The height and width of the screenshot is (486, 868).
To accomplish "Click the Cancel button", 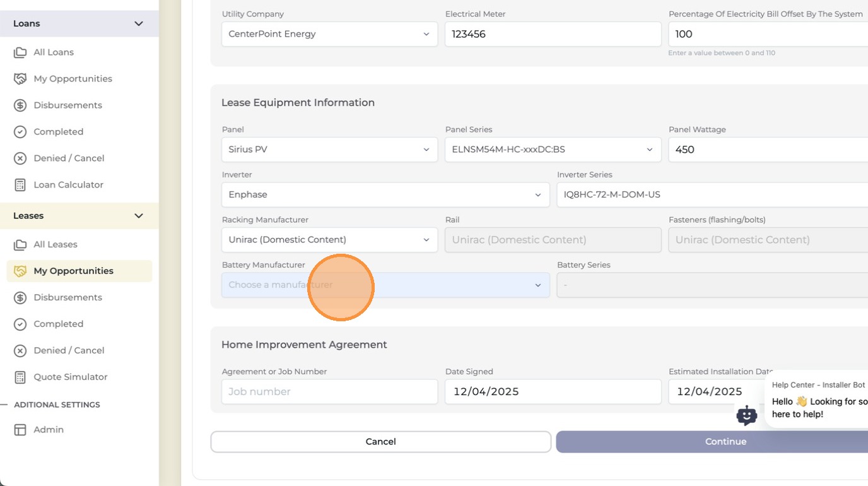I will [380, 442].
